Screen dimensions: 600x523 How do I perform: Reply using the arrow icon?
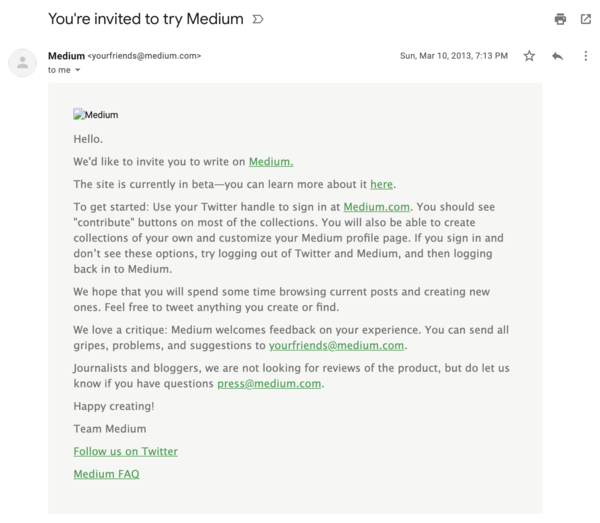[x=556, y=55]
